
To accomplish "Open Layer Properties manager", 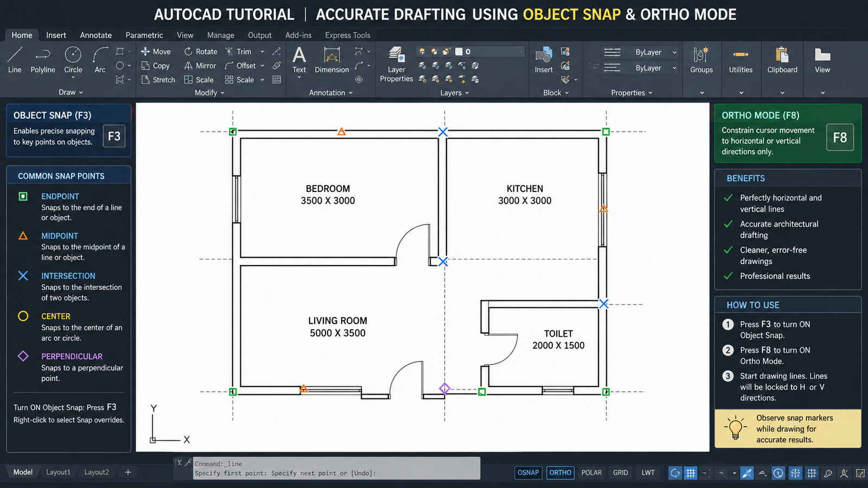I will tap(397, 64).
